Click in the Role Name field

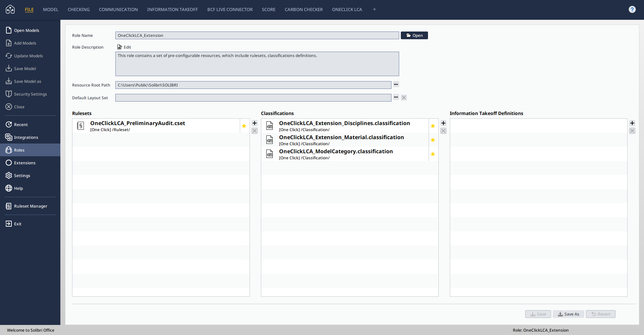click(257, 36)
